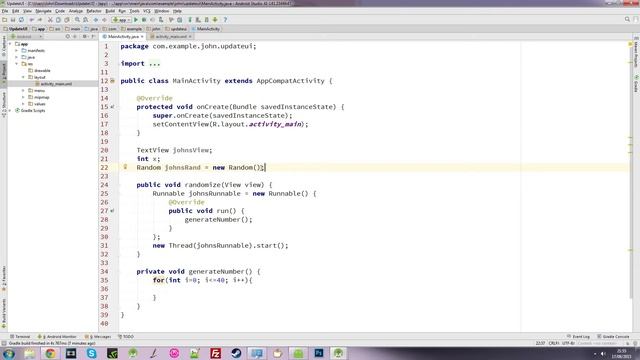Expand the mipmap folder arrow
This screenshot has width=640, height=360.
[x=23, y=97]
